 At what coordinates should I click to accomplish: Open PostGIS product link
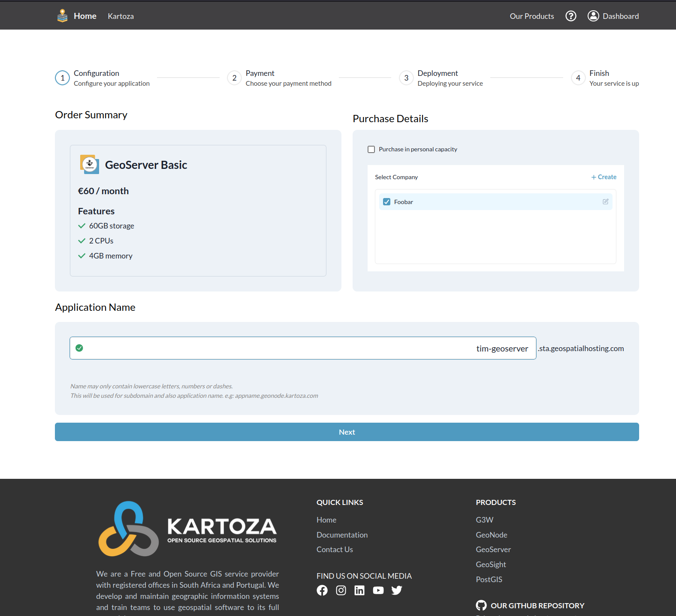(x=489, y=580)
